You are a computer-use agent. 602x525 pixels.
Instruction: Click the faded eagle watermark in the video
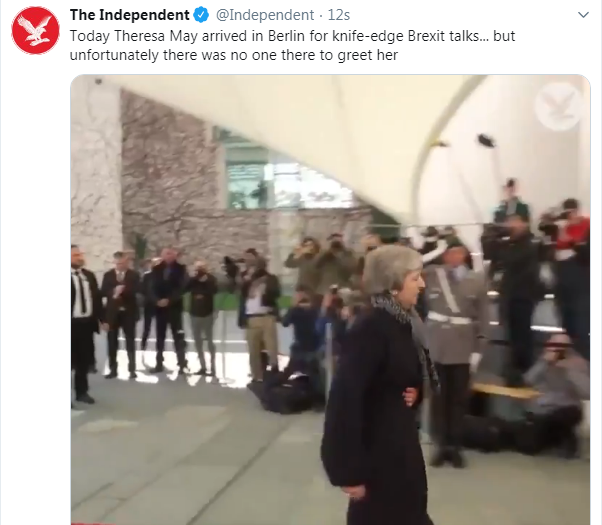click(559, 105)
